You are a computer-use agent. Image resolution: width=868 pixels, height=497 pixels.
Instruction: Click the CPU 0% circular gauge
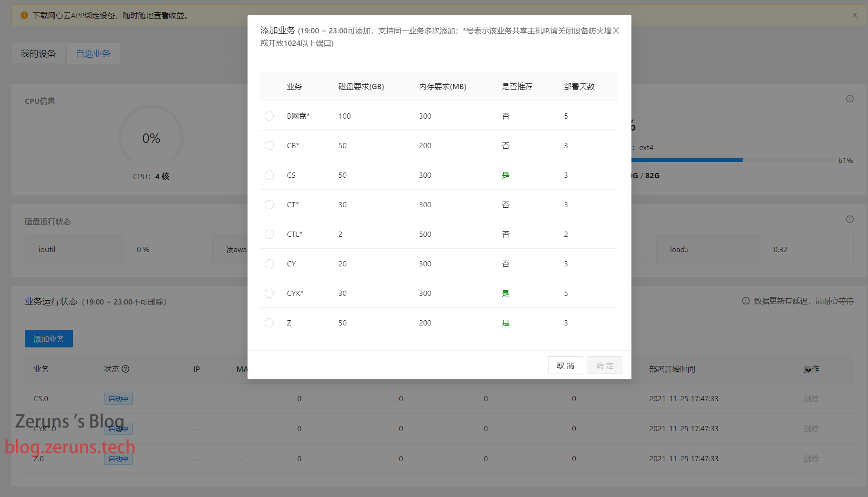pyautogui.click(x=151, y=138)
